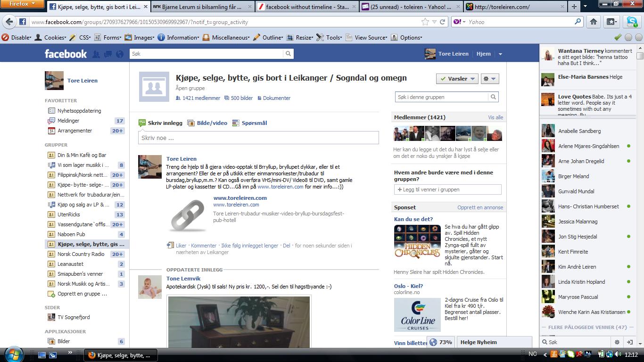Open account menu arrow next to Hjem
Image resolution: width=644 pixels, height=362 pixels.
pos(500,54)
